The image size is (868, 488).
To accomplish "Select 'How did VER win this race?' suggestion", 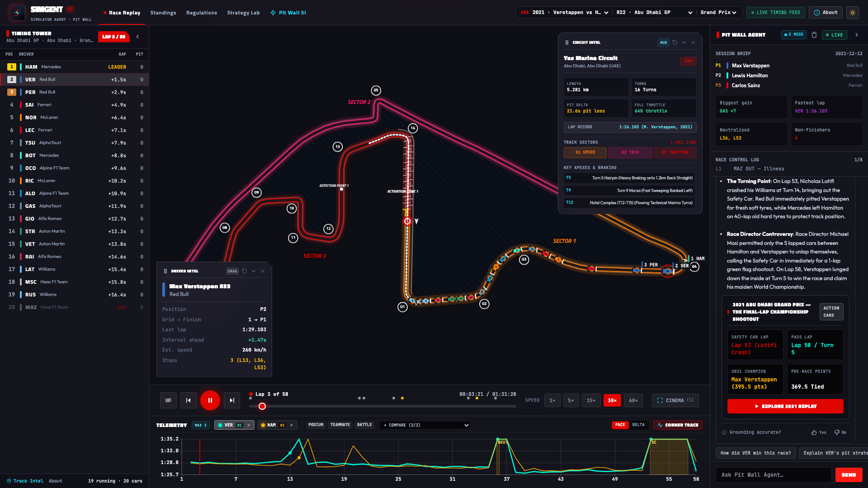I will [x=755, y=453].
